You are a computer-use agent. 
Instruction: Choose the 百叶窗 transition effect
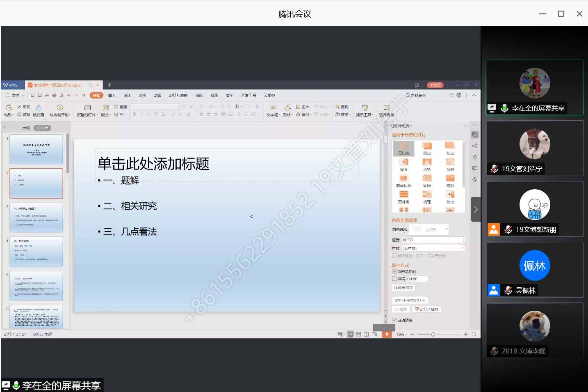tap(403, 195)
